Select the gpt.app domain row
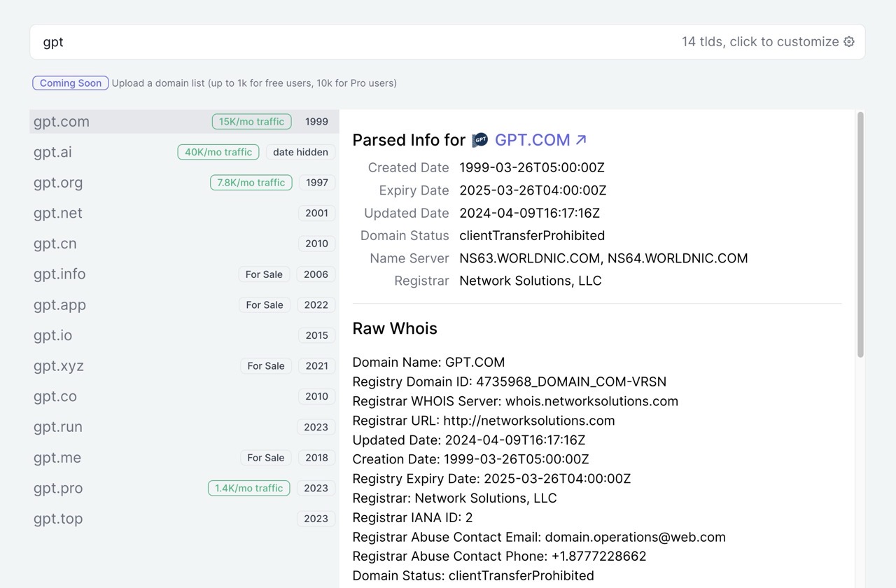Viewport: 896px width, 588px height. click(x=184, y=304)
